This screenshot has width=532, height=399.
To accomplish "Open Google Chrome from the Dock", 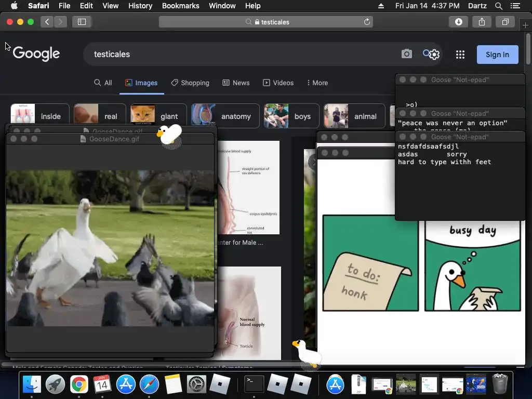I will coord(79,384).
